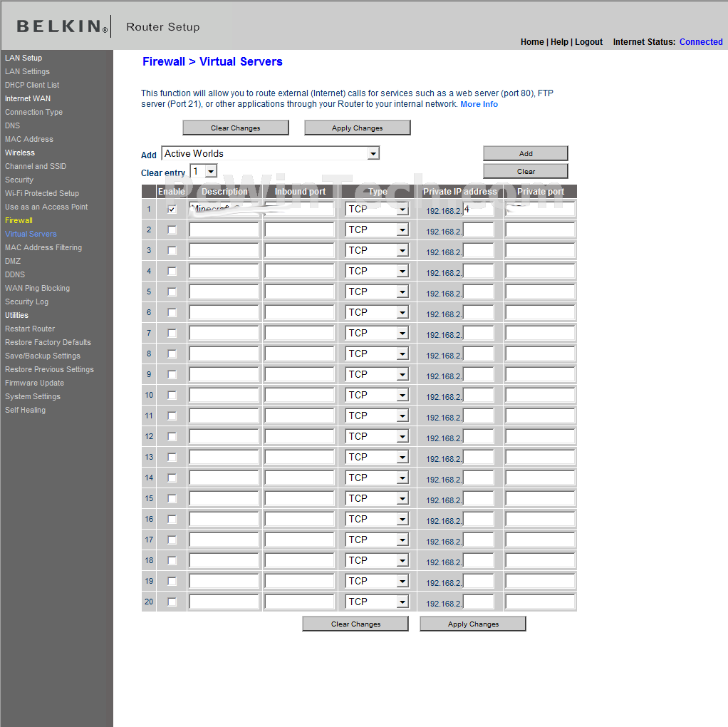Open MAC Address Filtering page

[43, 247]
